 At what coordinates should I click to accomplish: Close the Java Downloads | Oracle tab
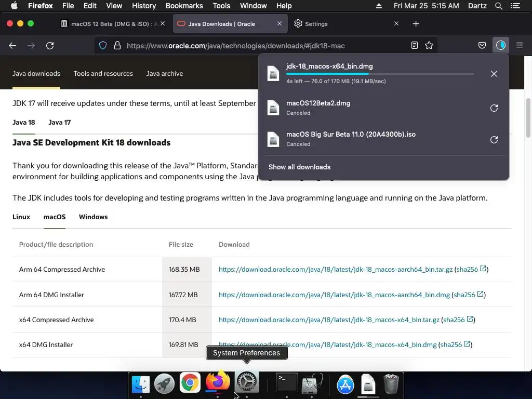pyautogui.click(x=280, y=23)
